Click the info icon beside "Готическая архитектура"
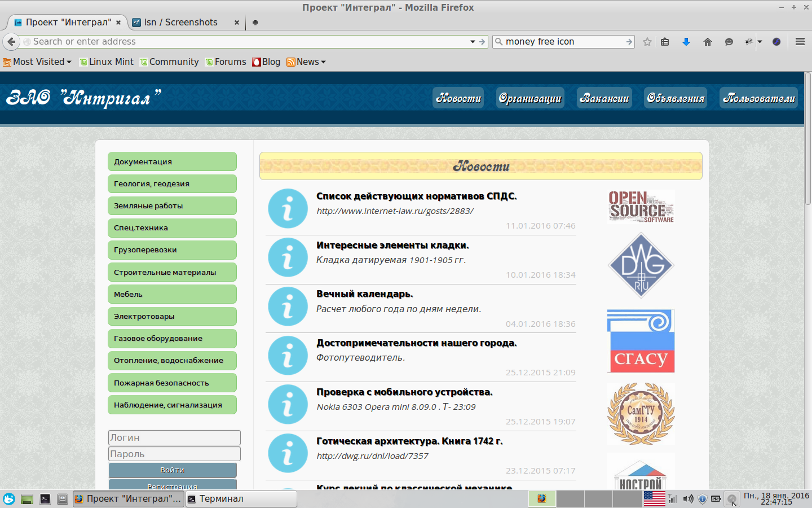Screen dimensions: 812x508 (x=288, y=453)
